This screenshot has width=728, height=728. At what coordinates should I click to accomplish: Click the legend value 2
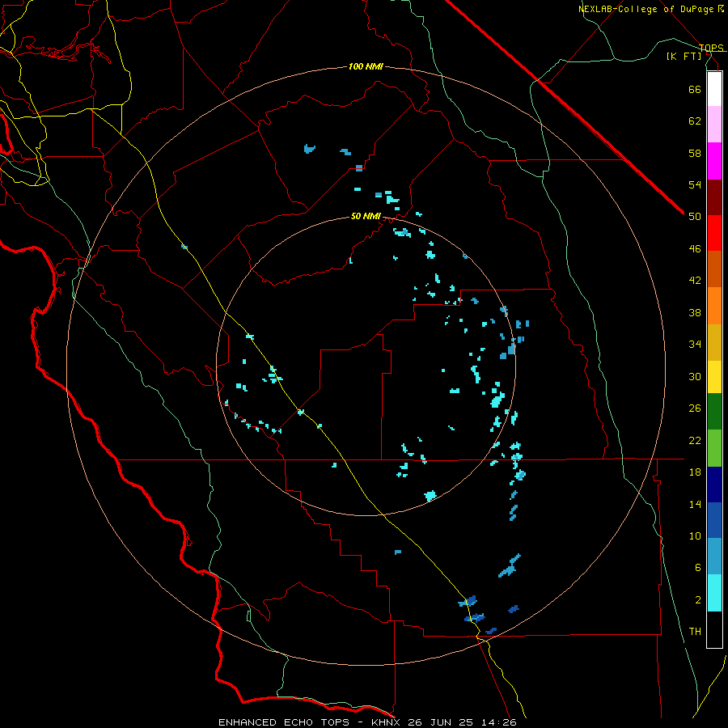point(698,600)
